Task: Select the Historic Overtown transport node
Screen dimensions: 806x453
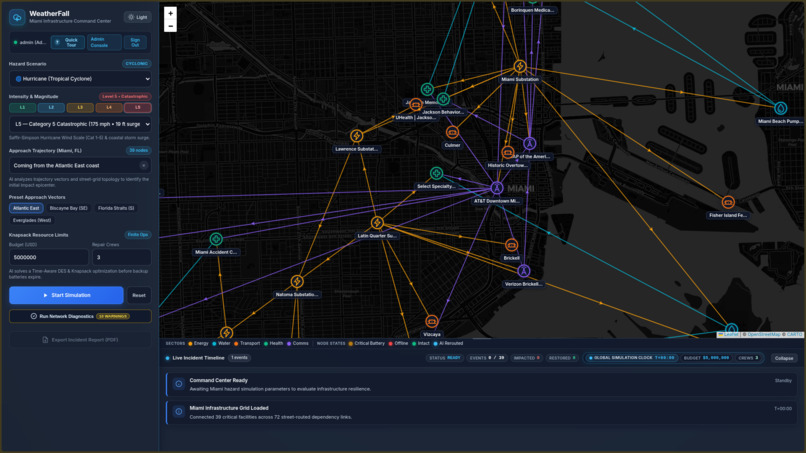Action: point(507,153)
